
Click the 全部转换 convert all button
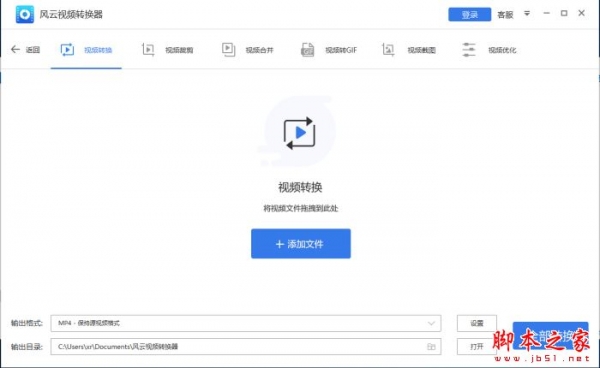coord(550,335)
